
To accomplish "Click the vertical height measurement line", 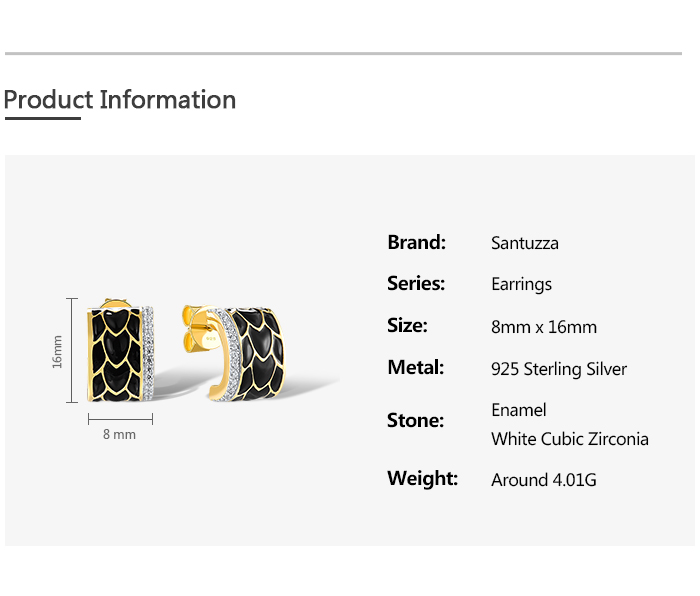I will [x=72, y=350].
